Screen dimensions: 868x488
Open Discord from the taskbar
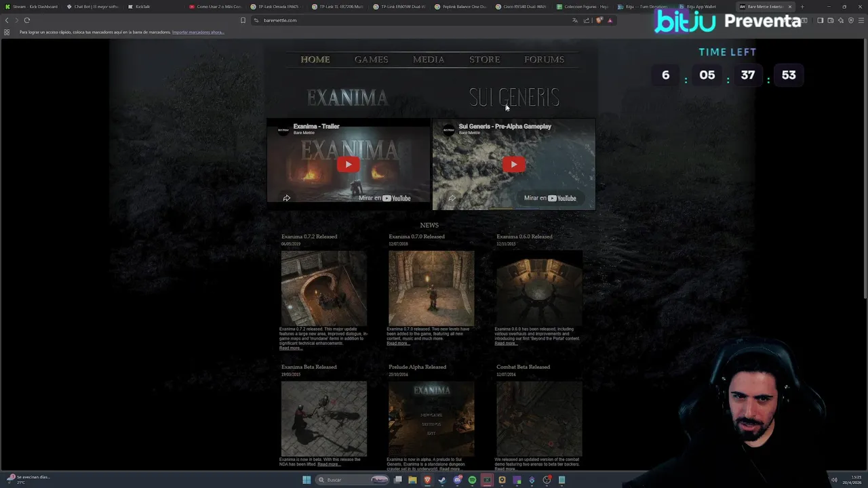(457, 480)
